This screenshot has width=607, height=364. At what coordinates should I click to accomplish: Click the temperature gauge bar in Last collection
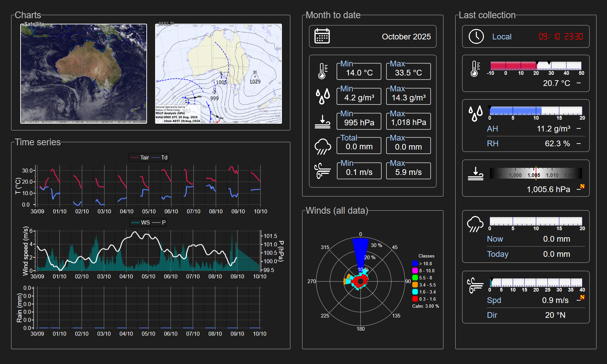pos(536,66)
